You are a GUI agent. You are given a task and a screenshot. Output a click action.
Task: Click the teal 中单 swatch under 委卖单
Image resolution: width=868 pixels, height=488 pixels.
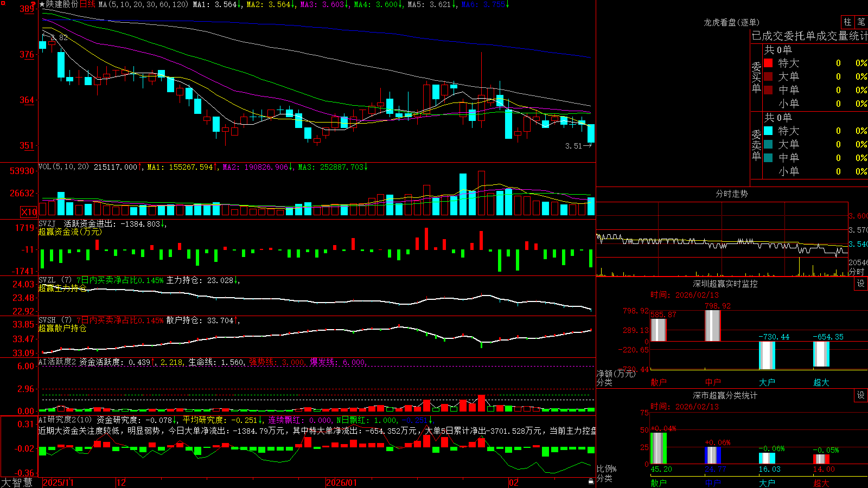click(768, 158)
